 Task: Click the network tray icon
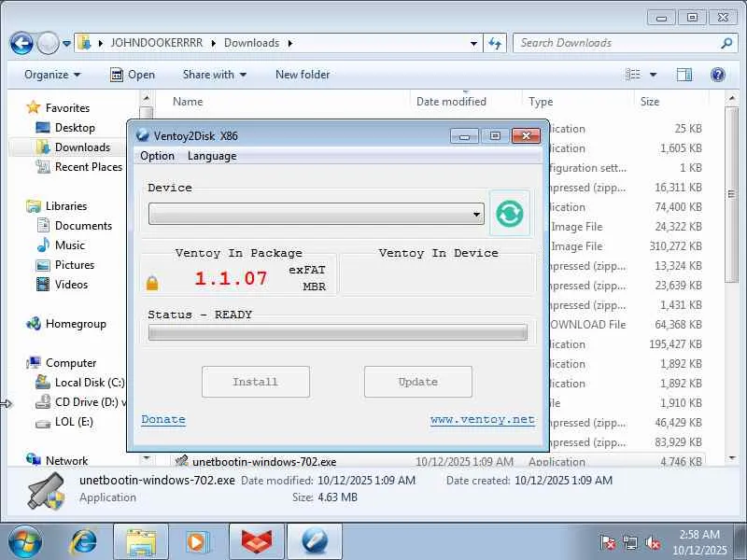[x=630, y=542]
